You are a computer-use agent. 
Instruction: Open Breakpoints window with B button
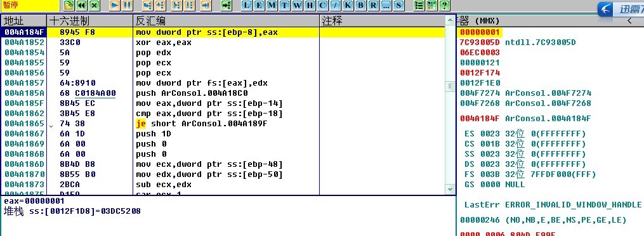tap(360, 5)
